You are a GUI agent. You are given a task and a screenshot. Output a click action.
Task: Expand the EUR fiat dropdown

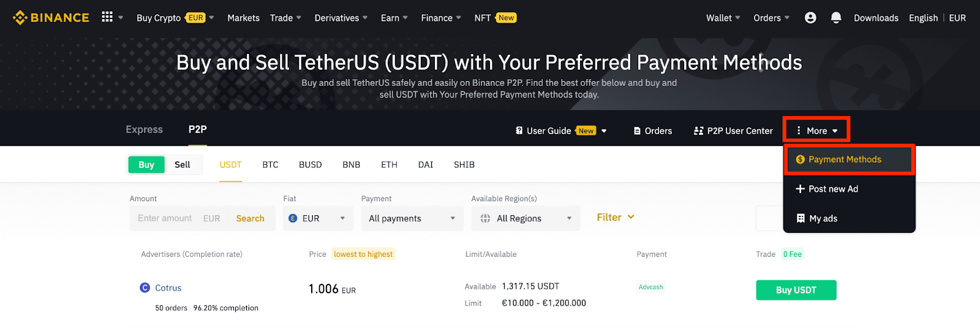pos(318,218)
